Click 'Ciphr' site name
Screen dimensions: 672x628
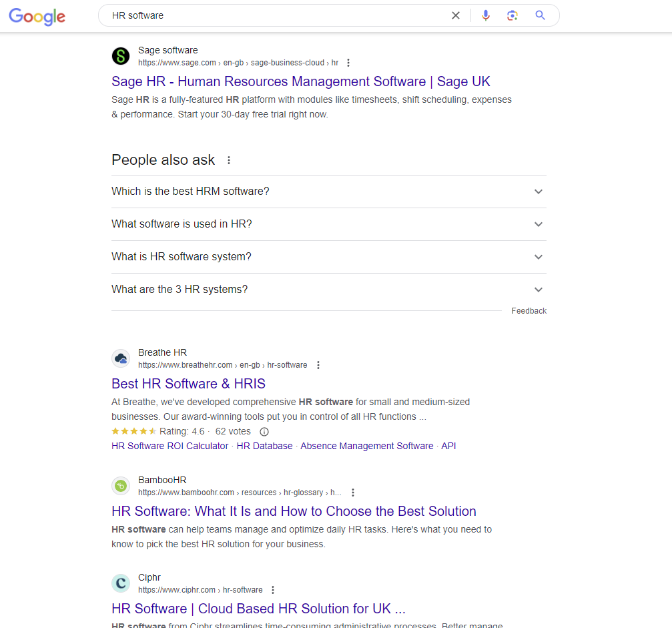(x=149, y=577)
